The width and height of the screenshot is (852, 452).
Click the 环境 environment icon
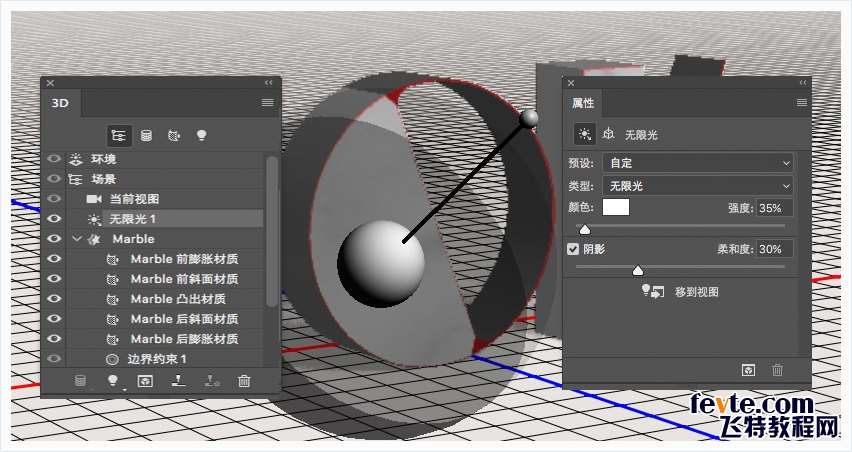pos(76,159)
